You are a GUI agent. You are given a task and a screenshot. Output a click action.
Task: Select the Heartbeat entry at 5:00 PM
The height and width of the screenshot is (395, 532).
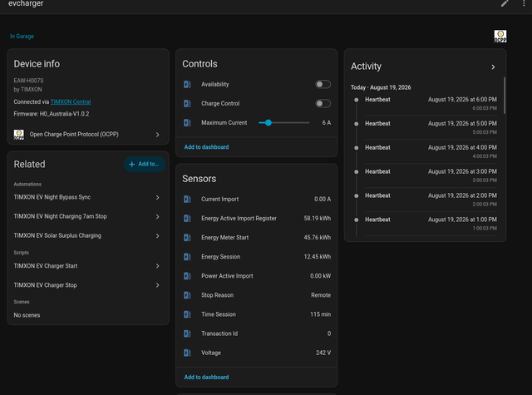426,127
